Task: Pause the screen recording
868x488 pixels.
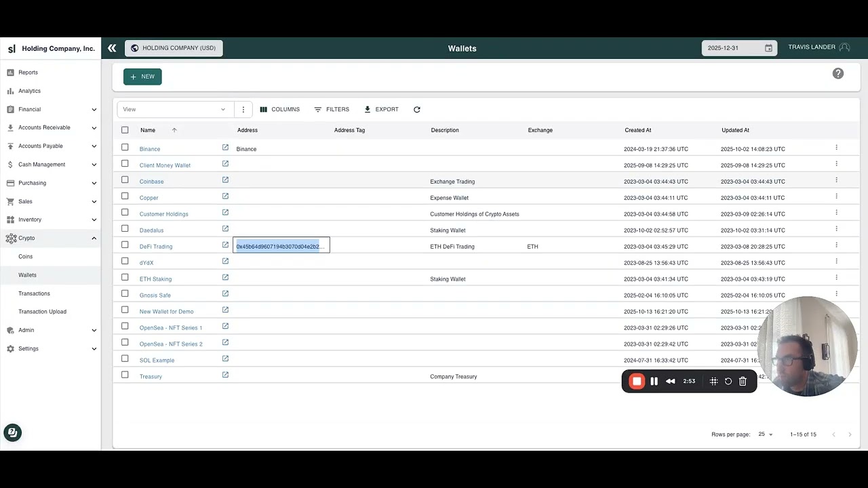Action: coord(654,382)
